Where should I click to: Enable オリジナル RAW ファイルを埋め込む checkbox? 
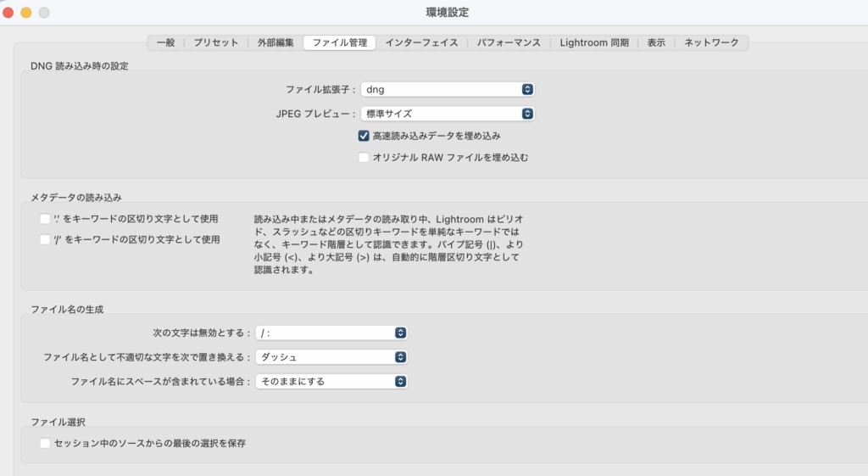(x=364, y=158)
